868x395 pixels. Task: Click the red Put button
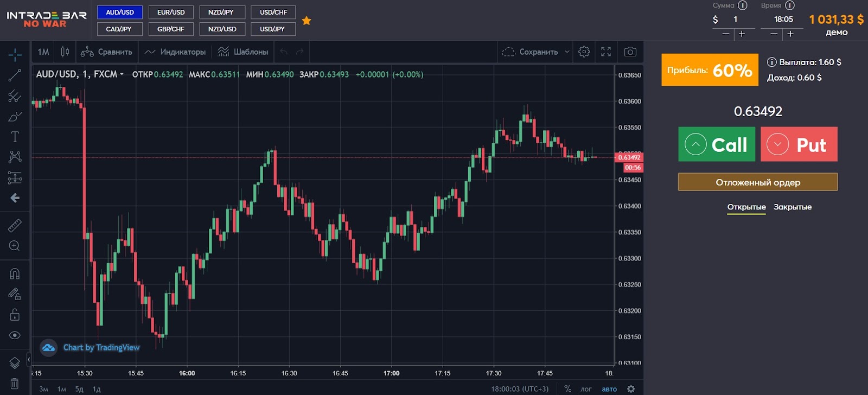(x=799, y=144)
